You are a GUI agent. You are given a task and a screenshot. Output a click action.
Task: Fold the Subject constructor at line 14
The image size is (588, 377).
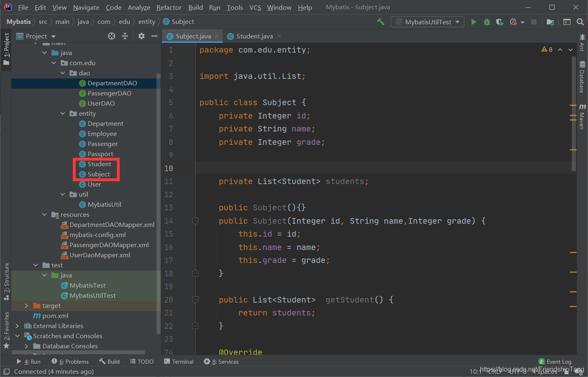(195, 221)
